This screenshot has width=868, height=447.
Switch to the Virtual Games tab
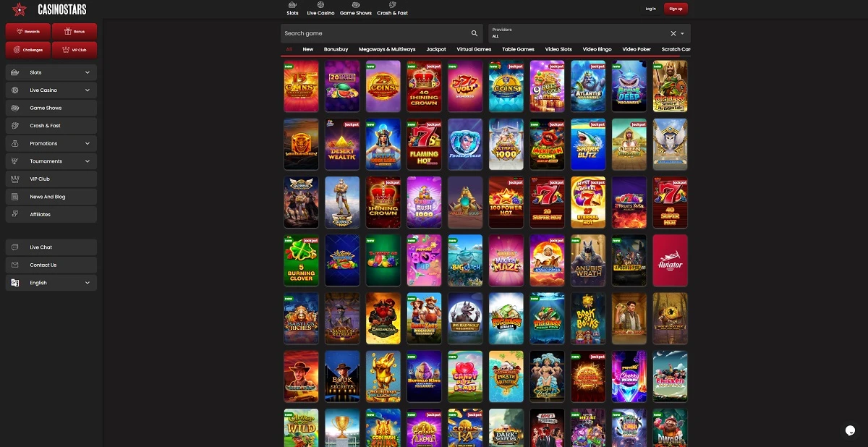474,49
